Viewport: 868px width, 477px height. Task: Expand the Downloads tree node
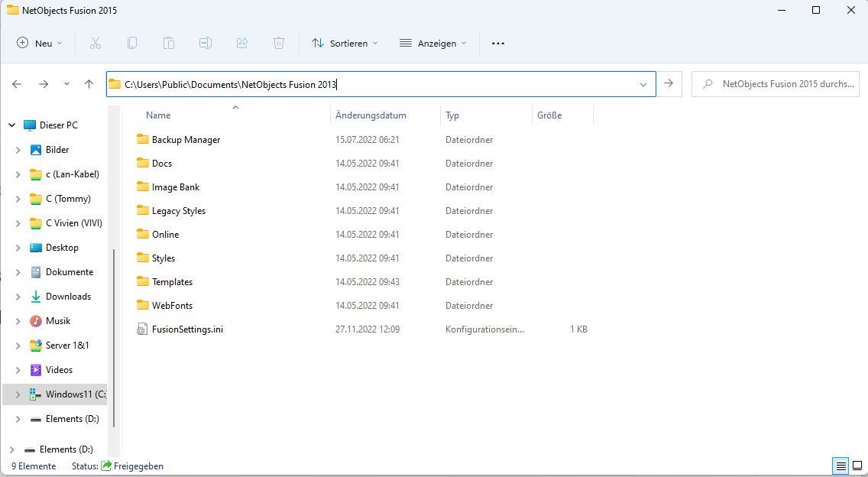click(18, 297)
